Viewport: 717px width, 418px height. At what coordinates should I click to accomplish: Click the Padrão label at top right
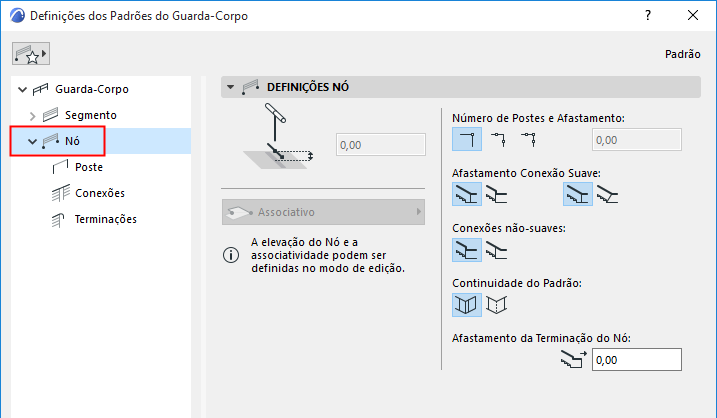(x=682, y=55)
